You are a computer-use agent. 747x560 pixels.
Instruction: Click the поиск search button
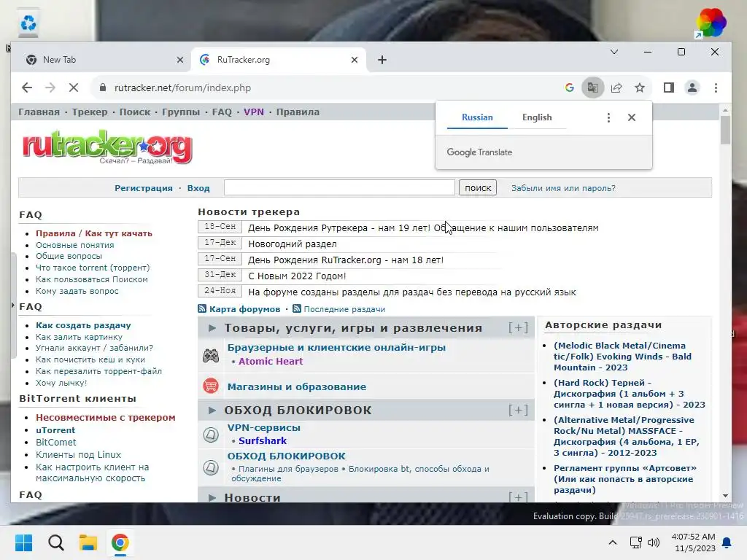pyautogui.click(x=478, y=187)
